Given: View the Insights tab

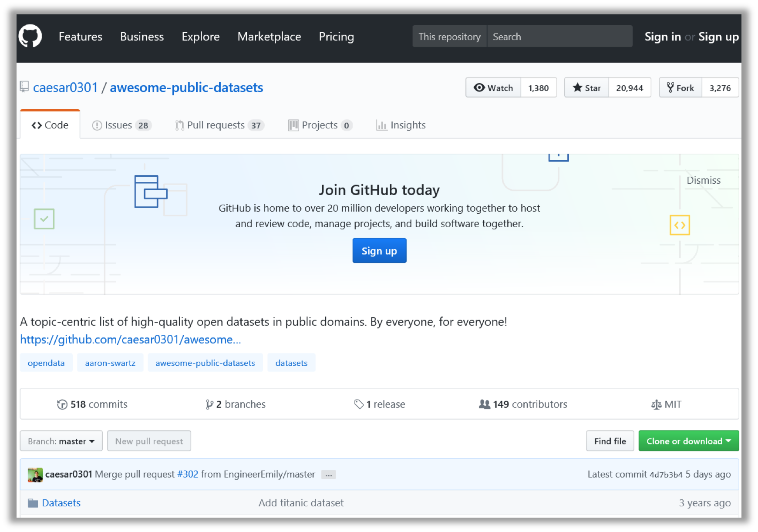Looking at the screenshot, I should [401, 125].
